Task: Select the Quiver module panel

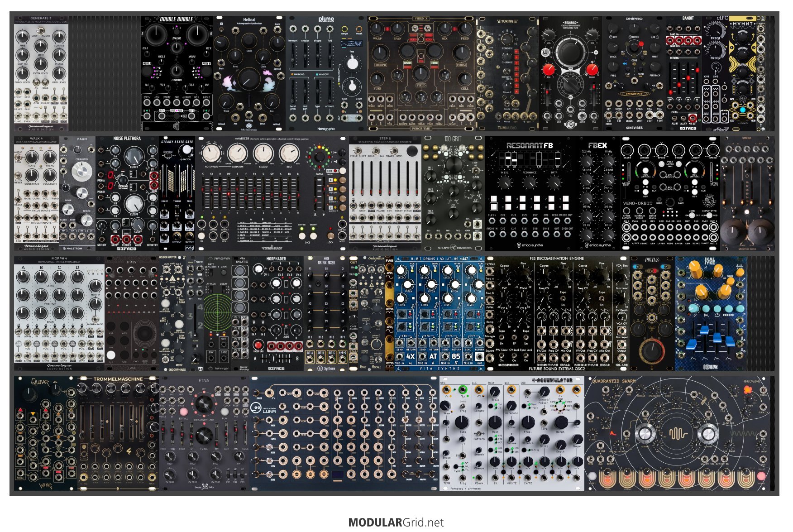Action: click(46, 433)
